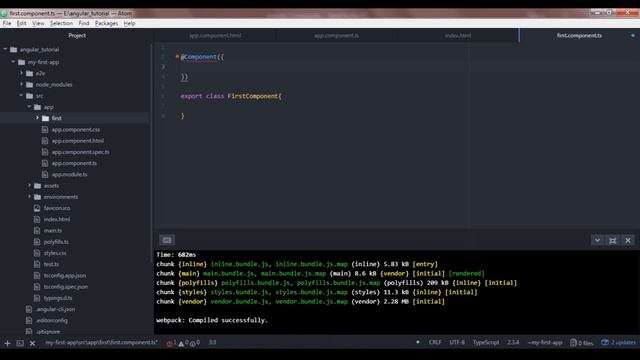The height and width of the screenshot is (360, 640).
Task: Change TypeScript grammar selector
Action: point(486,342)
